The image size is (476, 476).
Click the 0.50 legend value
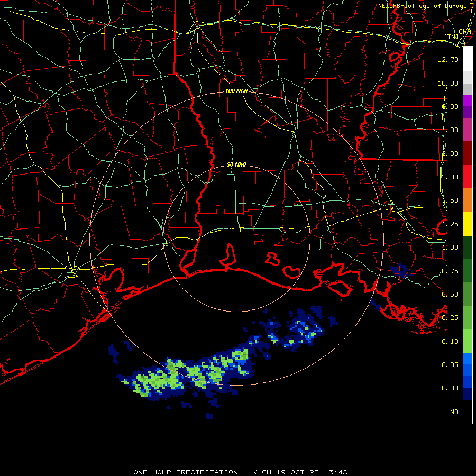click(450, 295)
